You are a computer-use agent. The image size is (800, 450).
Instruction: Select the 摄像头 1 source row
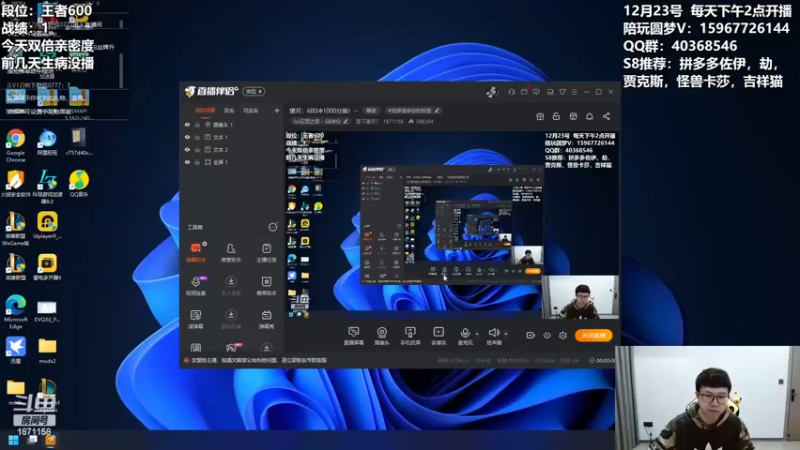[x=232, y=124]
